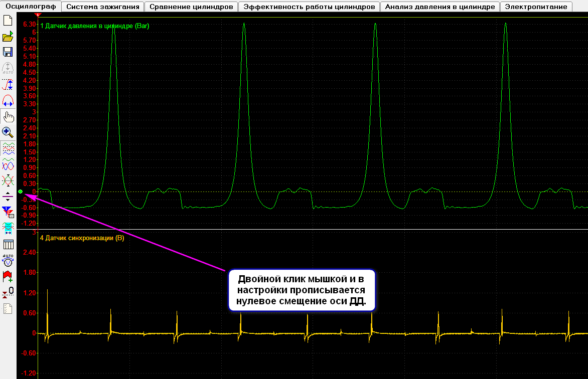The image size is (588, 379).
Task: Go to Эффективность работы цилиндров tab
Action: pyautogui.click(x=309, y=7)
